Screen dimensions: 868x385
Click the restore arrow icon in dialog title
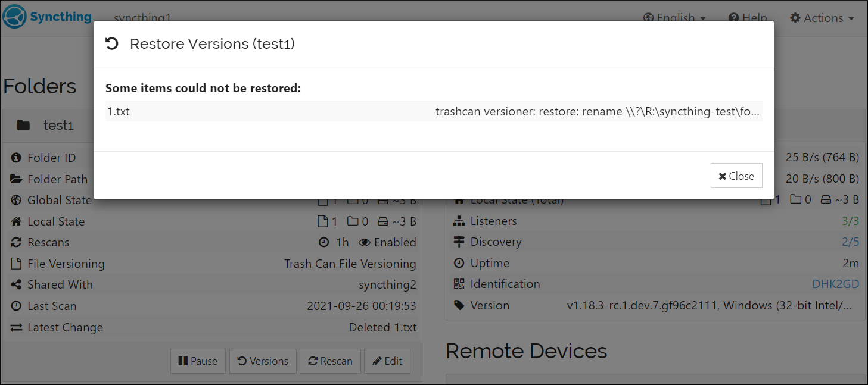[x=113, y=43]
